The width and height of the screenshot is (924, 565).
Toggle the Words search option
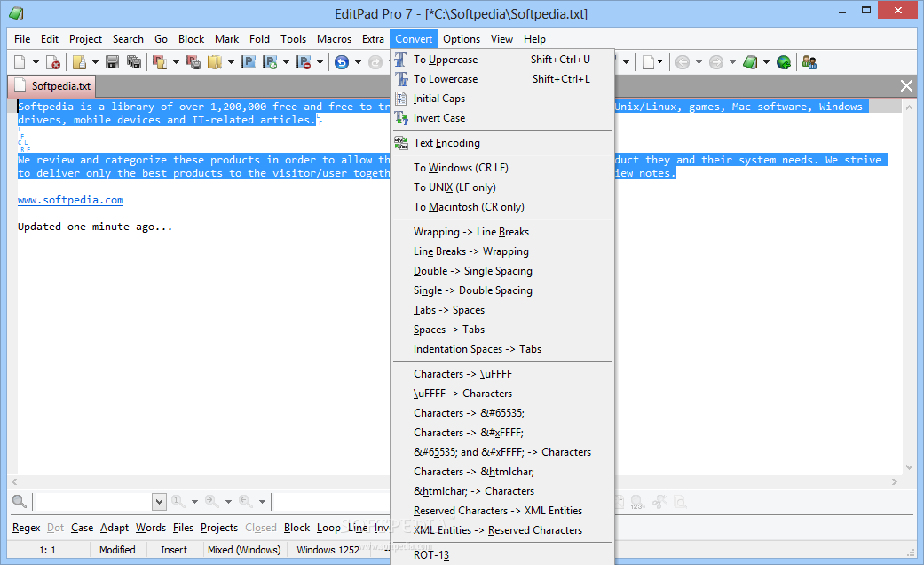(x=151, y=528)
